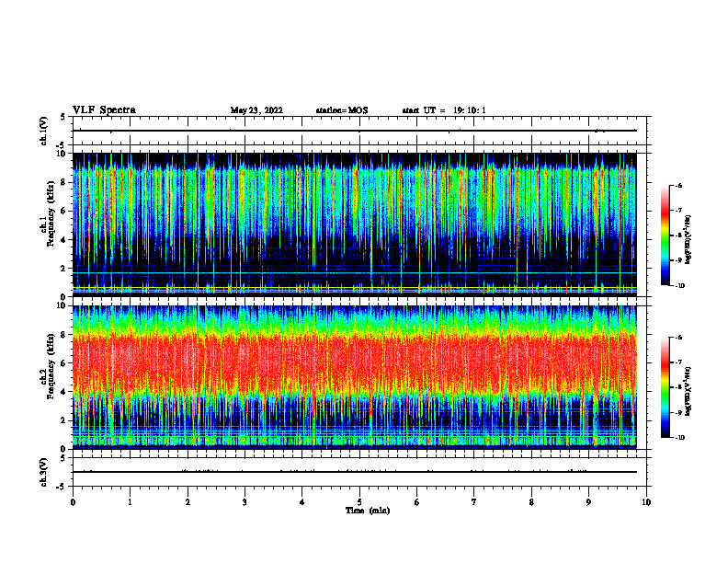Click the "VLF Spectra" plot title
This screenshot has height=563, width=728.
click(x=104, y=110)
